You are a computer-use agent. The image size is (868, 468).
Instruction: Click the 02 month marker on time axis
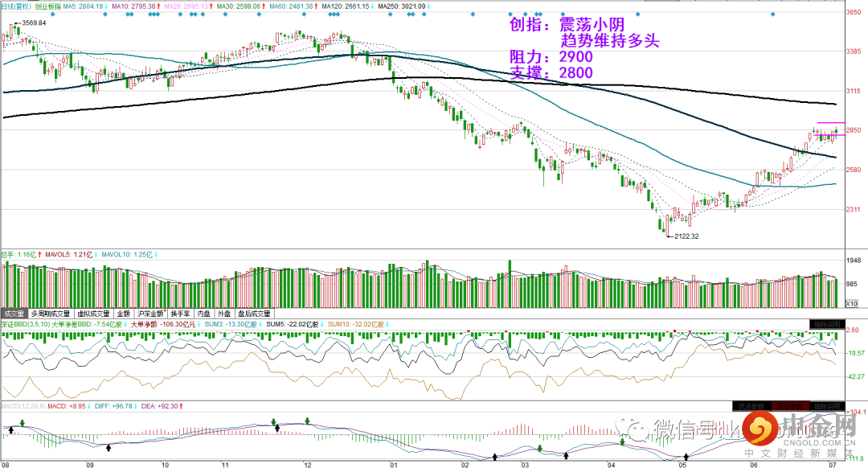tap(465, 465)
